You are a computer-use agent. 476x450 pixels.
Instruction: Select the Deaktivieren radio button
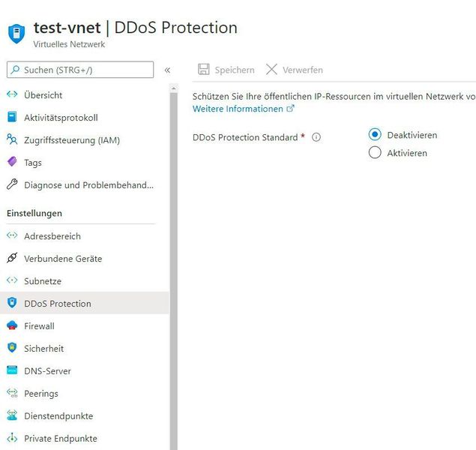376,135
